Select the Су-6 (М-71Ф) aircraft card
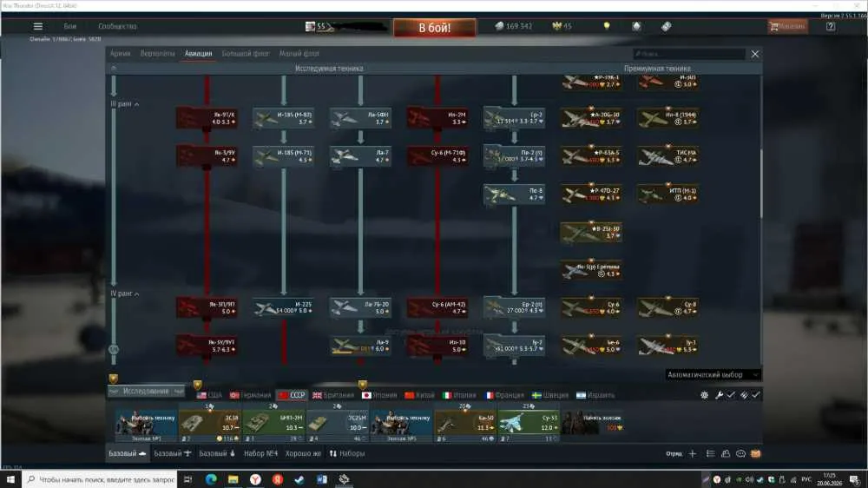This screenshot has height=488, width=868. pos(437,156)
